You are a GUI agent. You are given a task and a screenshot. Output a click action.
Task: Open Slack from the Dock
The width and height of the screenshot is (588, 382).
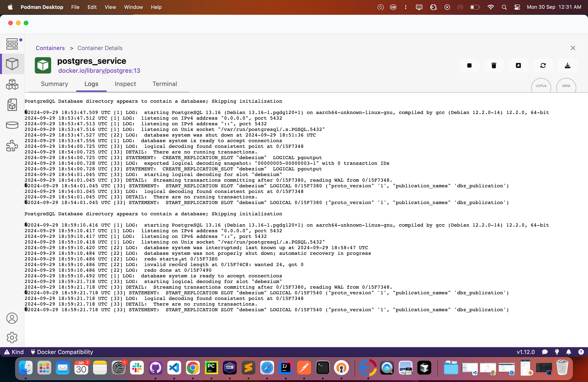(x=137, y=368)
